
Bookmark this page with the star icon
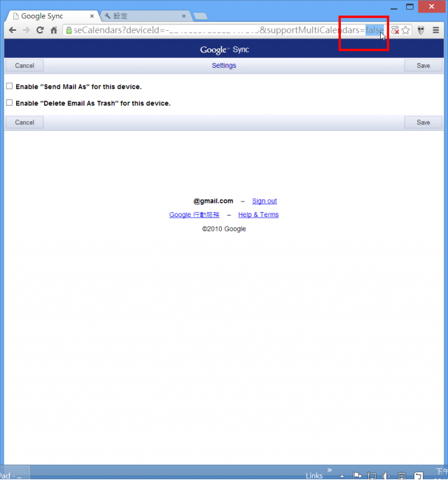tap(405, 30)
